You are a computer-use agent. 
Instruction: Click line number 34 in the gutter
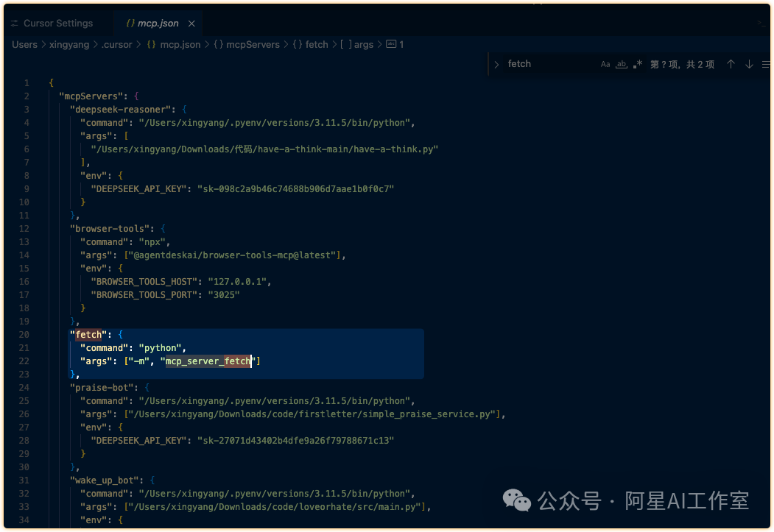[24, 520]
